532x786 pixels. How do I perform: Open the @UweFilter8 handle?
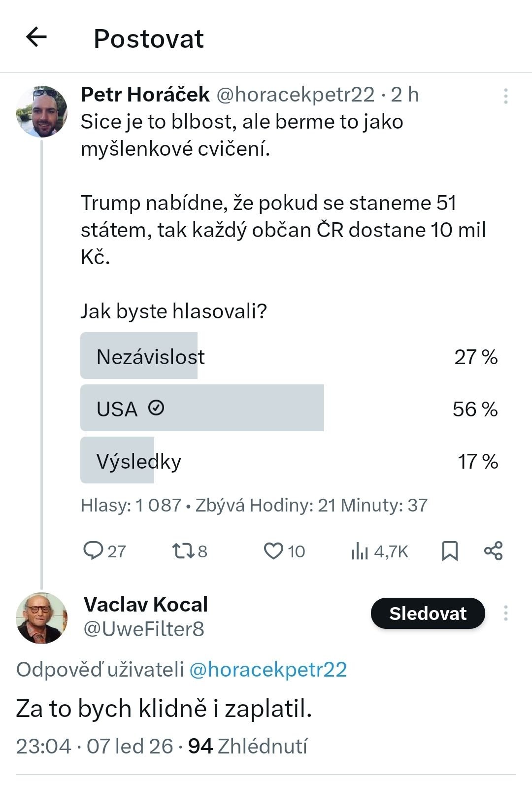(x=144, y=629)
